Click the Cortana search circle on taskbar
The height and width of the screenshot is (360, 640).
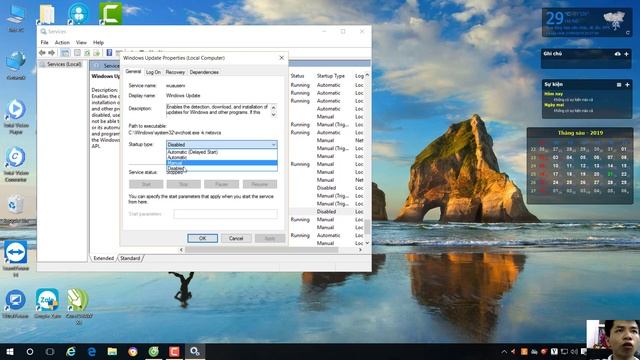tap(30, 351)
